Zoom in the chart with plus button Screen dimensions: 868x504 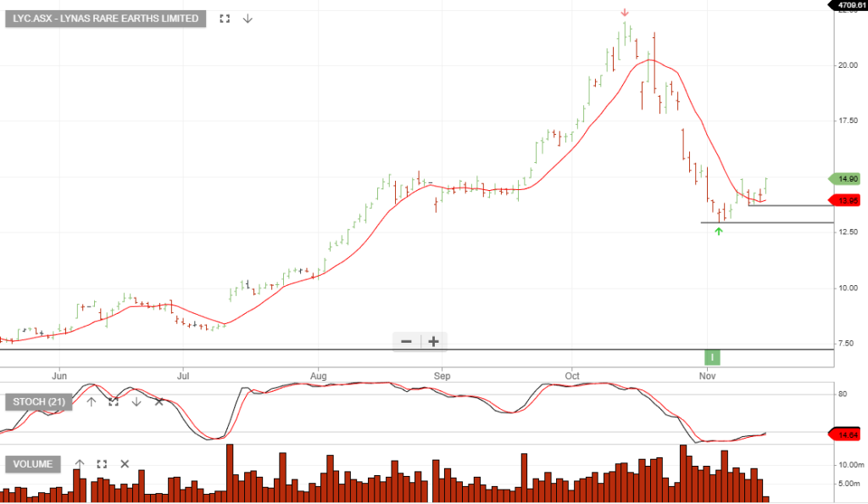coord(433,341)
